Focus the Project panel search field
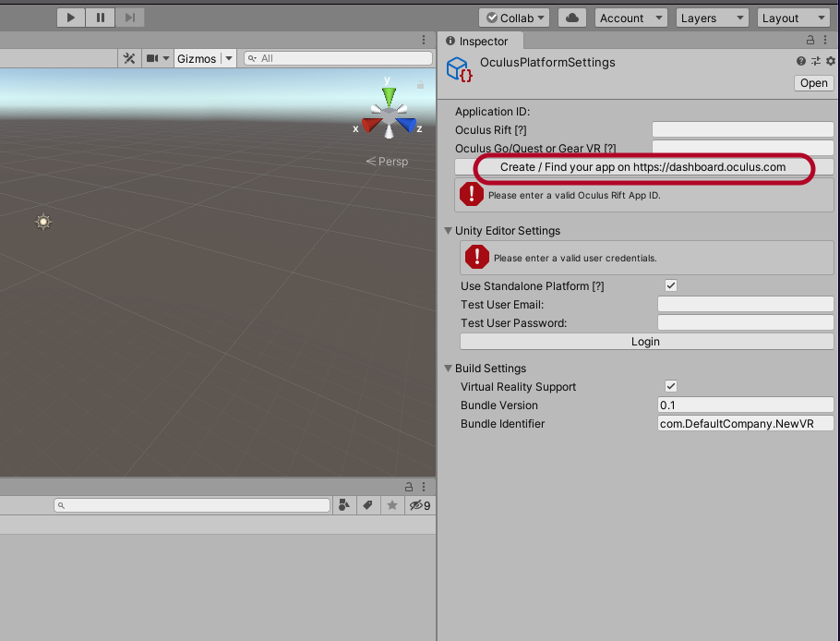 pyautogui.click(x=192, y=505)
